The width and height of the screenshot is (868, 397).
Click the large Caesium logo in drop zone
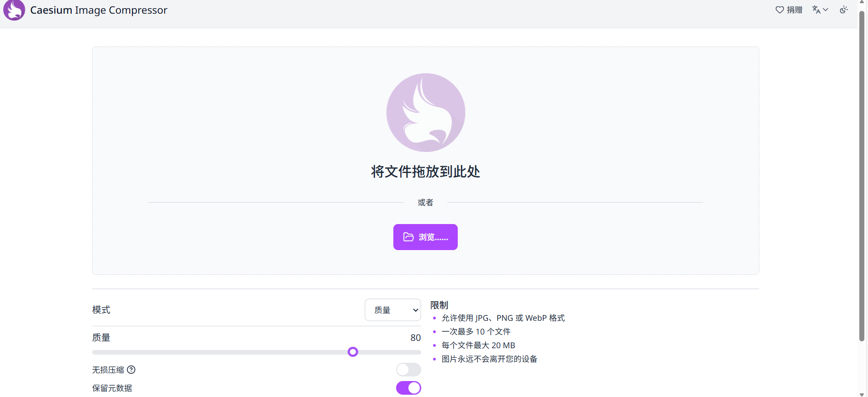click(x=425, y=112)
